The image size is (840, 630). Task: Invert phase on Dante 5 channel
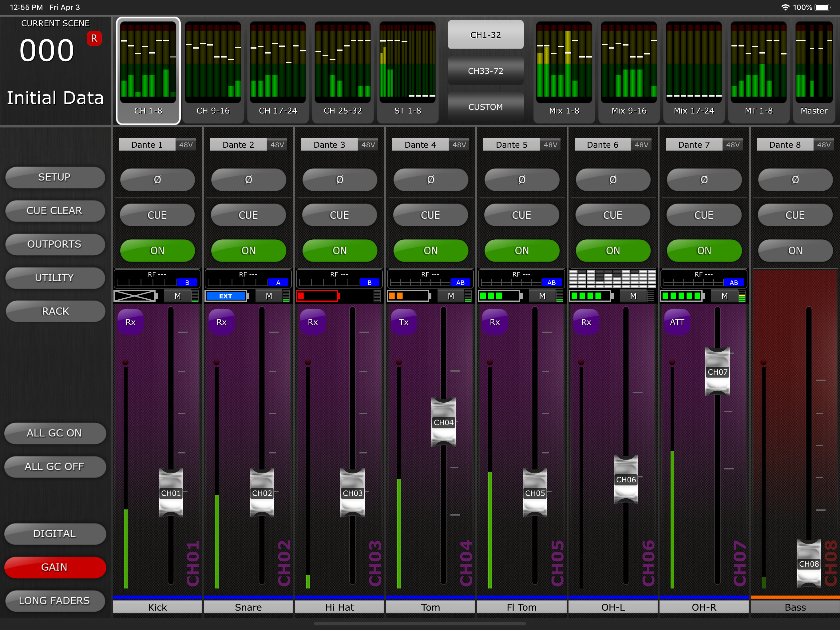[x=522, y=180]
